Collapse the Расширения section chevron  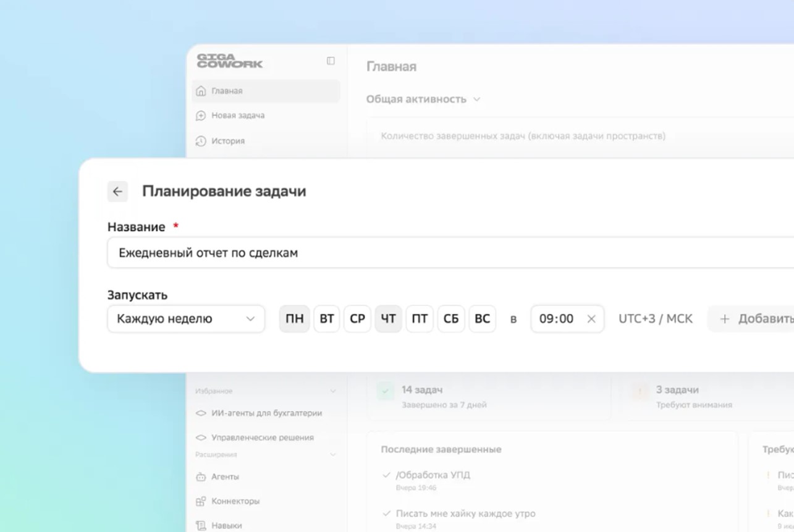333,455
